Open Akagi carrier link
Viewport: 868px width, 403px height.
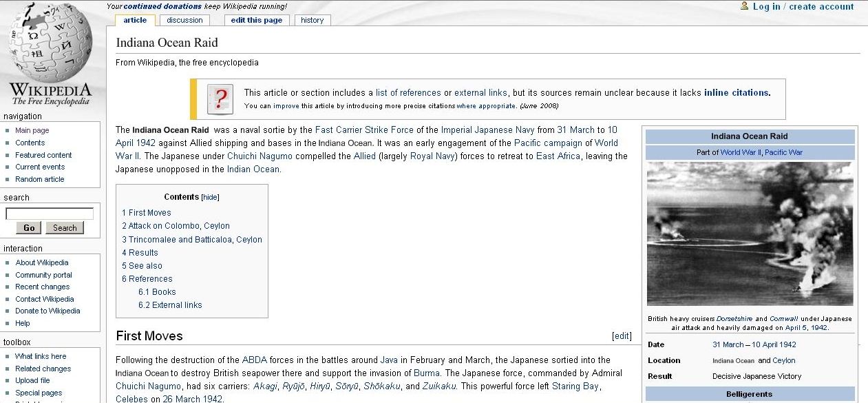(x=265, y=386)
